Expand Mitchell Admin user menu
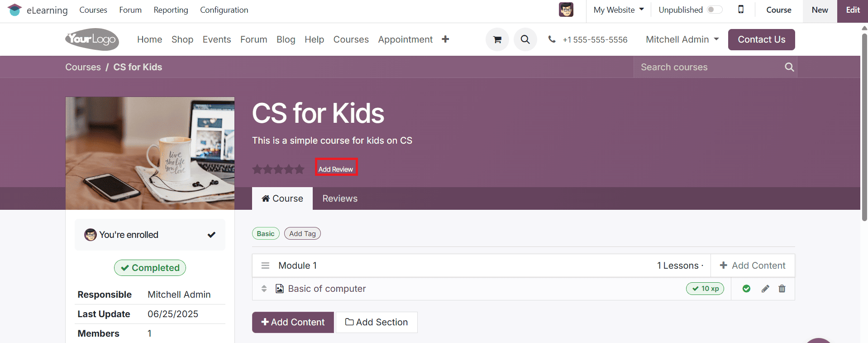 point(682,39)
